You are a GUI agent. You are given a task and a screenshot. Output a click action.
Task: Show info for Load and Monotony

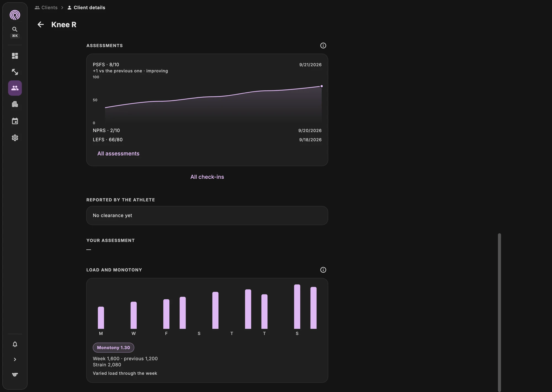(323, 270)
